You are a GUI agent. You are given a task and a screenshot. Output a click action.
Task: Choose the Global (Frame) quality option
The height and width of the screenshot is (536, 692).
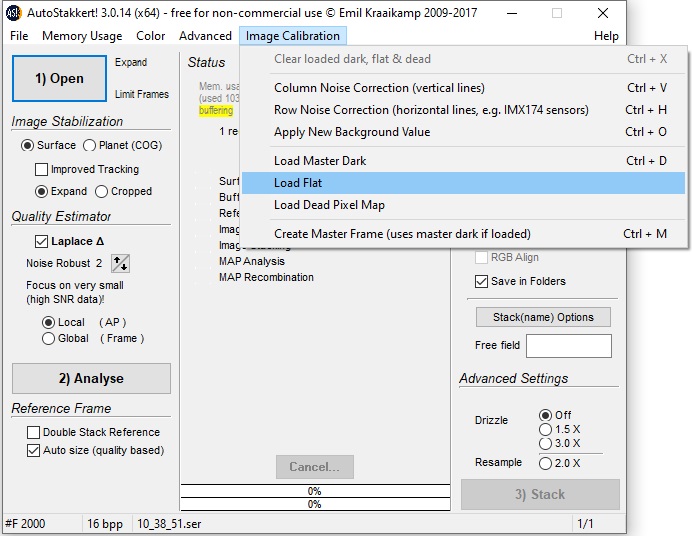click(48, 339)
